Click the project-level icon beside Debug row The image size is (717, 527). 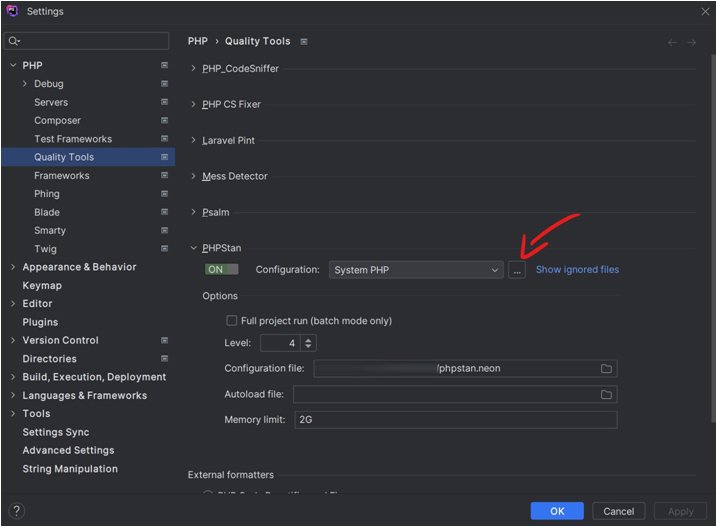(165, 84)
